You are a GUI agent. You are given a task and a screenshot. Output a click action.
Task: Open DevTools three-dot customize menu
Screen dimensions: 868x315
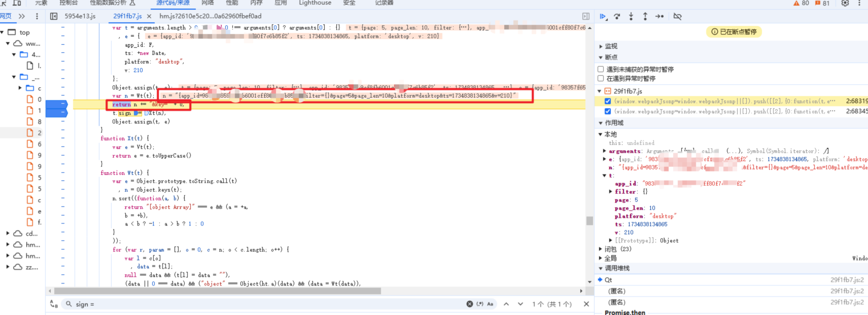point(859,3)
